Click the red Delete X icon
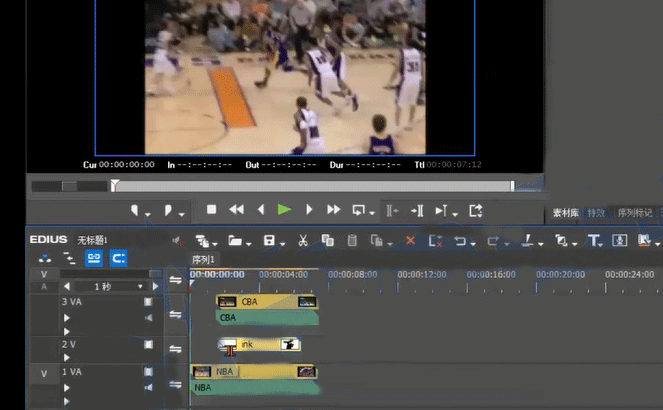663x410 pixels. pos(409,241)
